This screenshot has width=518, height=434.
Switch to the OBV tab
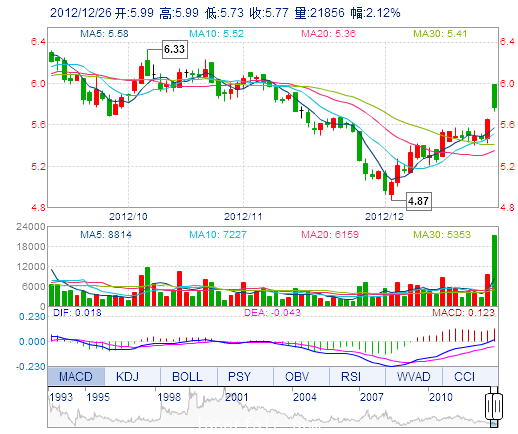coord(297,376)
